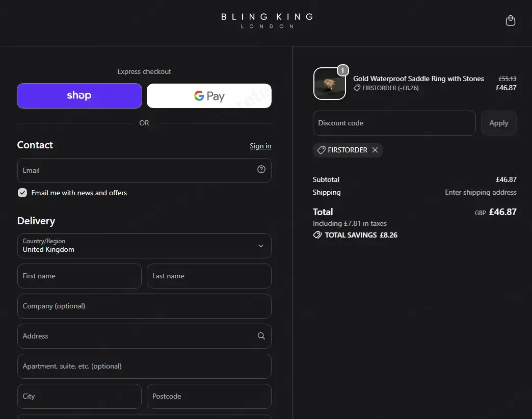Screen dimensions: 532x419
Task: Open the shopping bag cart icon
Action: [x=510, y=21]
